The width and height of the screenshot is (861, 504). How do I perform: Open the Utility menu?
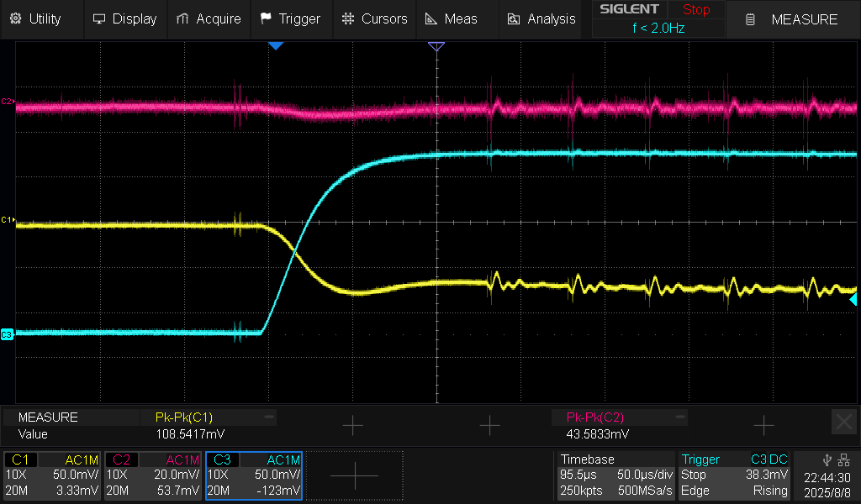[x=36, y=18]
